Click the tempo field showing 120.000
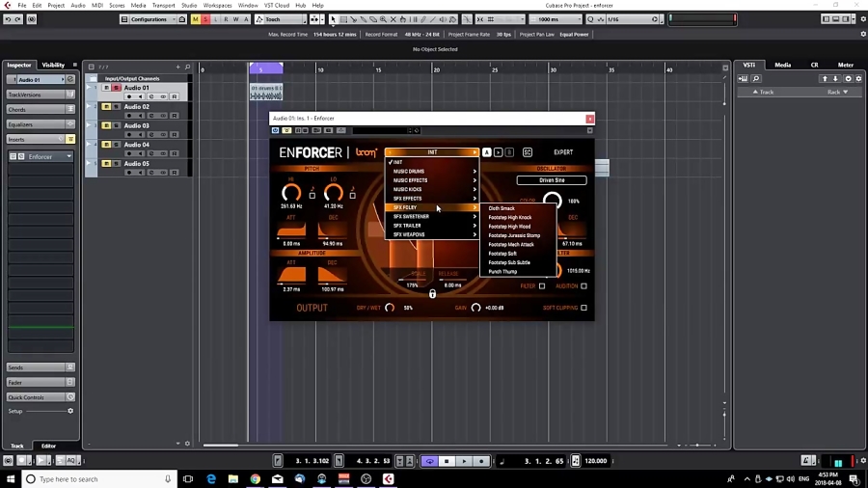 click(x=596, y=461)
